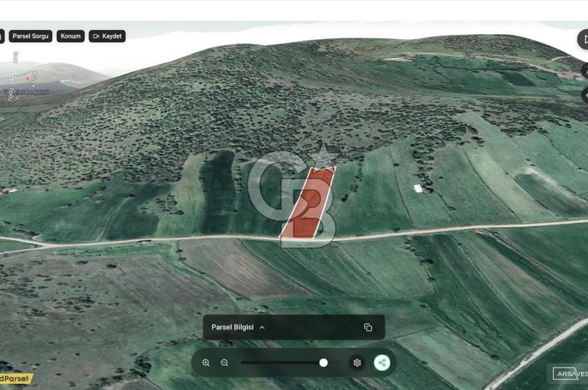The image size is (588, 390).
Task: Expand the Parsel Bilgisi panel chevron
Action: [262, 327]
